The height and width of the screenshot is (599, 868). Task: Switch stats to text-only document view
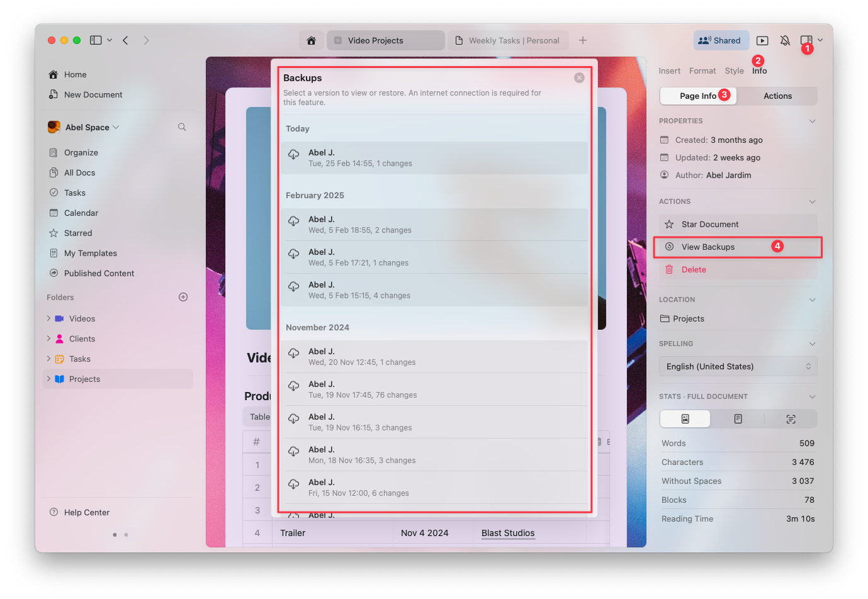(738, 418)
